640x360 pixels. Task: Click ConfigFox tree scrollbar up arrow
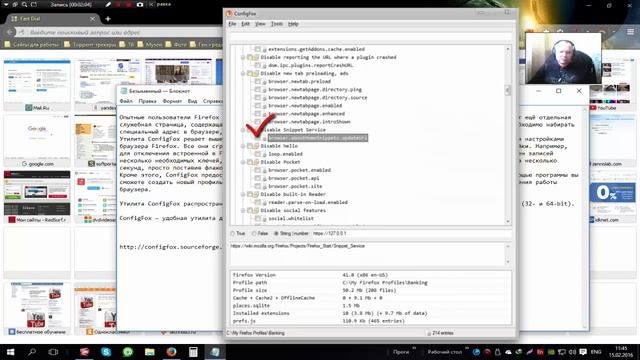[508, 49]
